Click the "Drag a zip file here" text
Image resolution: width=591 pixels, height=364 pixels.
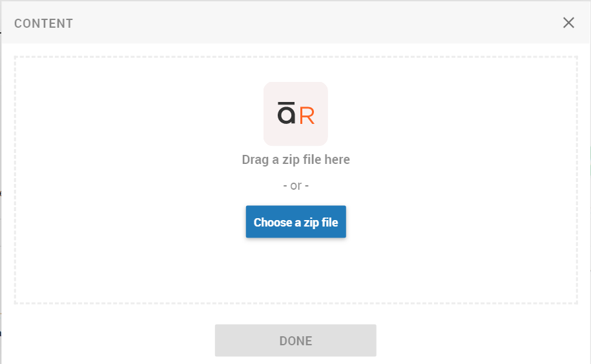tap(296, 159)
